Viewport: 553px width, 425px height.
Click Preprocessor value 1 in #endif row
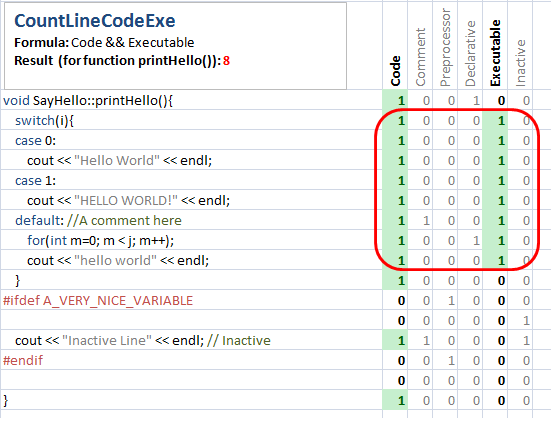coord(451,360)
